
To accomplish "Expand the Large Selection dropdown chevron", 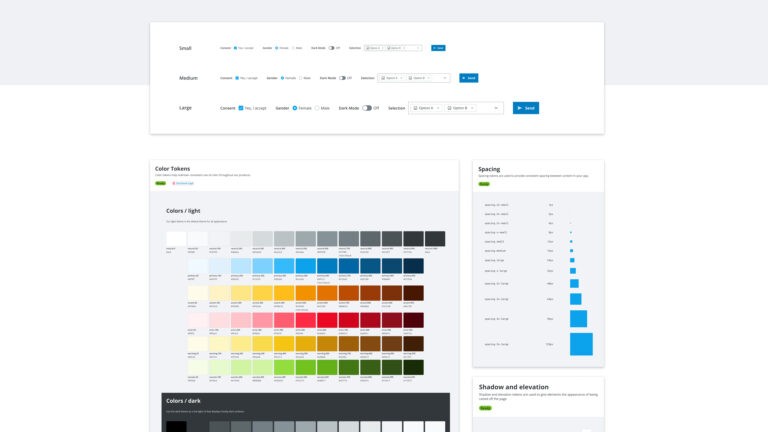I will [x=496, y=108].
